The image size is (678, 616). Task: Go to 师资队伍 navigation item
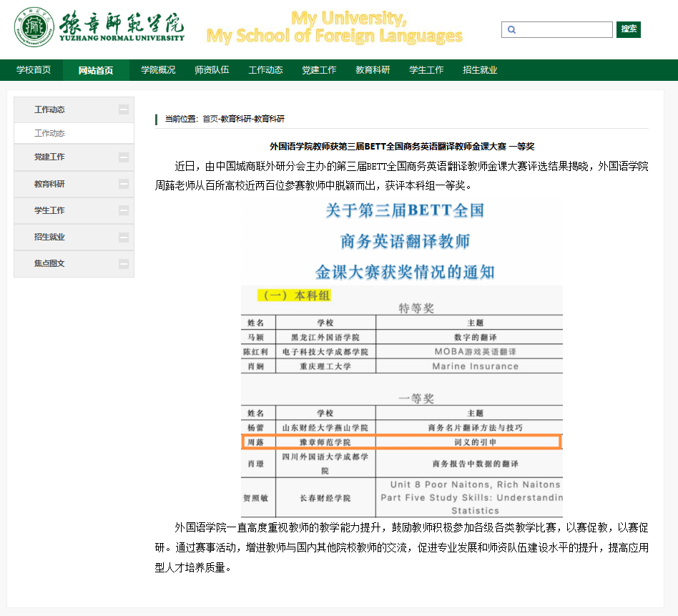212,70
